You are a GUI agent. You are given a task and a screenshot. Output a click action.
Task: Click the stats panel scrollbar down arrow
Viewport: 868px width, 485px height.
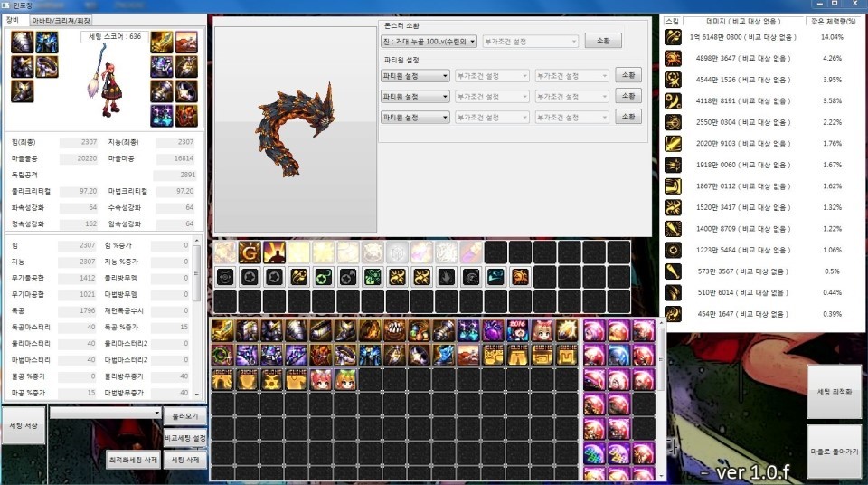197,395
